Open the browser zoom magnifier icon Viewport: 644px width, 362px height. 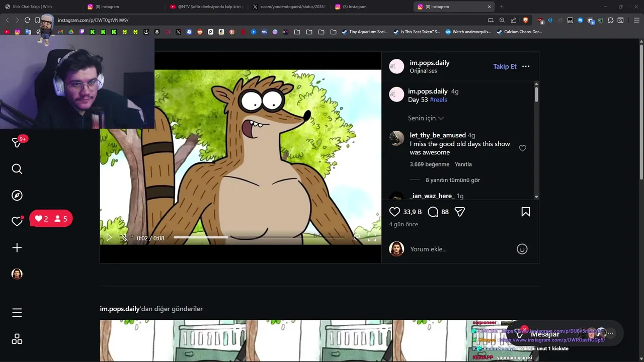click(502, 20)
